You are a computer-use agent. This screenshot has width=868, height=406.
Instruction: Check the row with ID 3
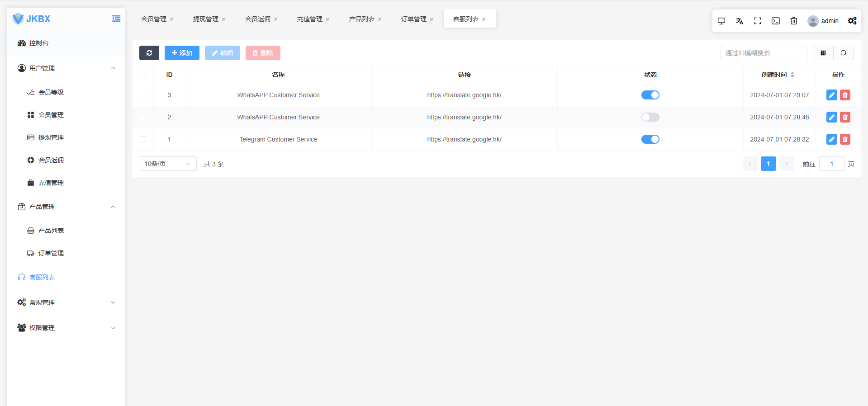(143, 95)
